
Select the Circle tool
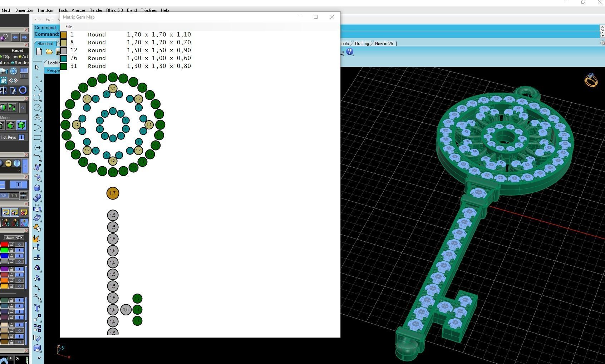(x=37, y=107)
